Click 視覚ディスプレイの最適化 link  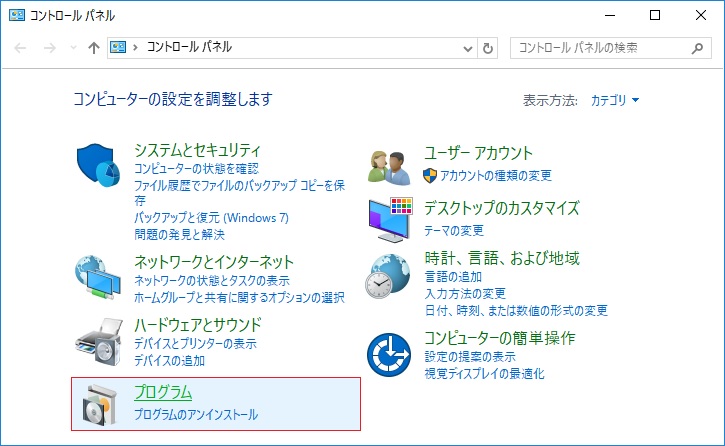[485, 373]
